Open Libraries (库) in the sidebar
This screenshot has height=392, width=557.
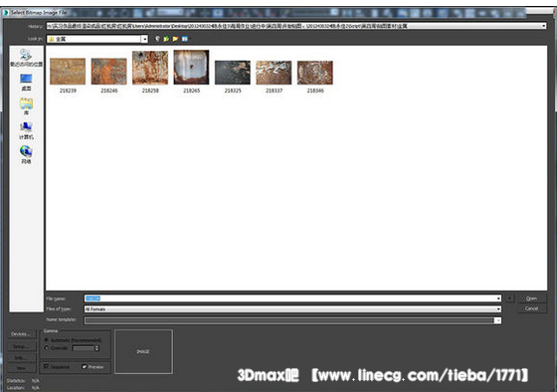point(26,106)
